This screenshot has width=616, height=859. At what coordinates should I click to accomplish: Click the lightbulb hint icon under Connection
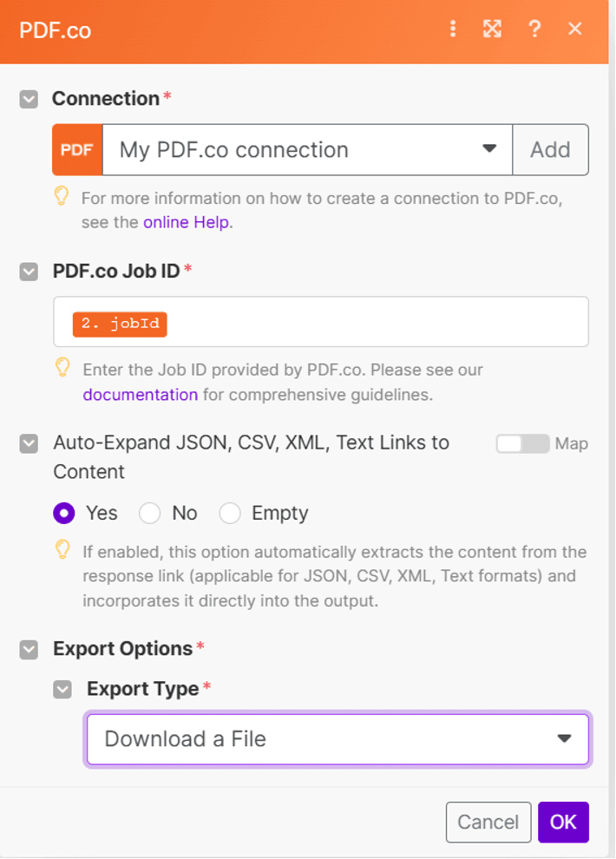point(62,197)
